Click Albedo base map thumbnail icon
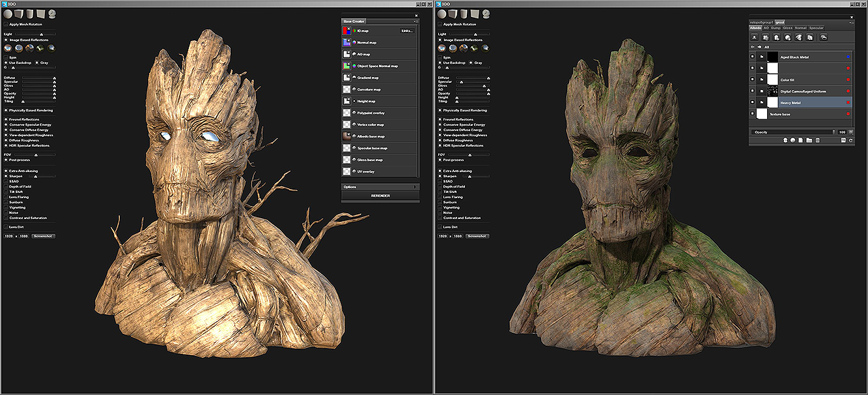 pyautogui.click(x=346, y=136)
